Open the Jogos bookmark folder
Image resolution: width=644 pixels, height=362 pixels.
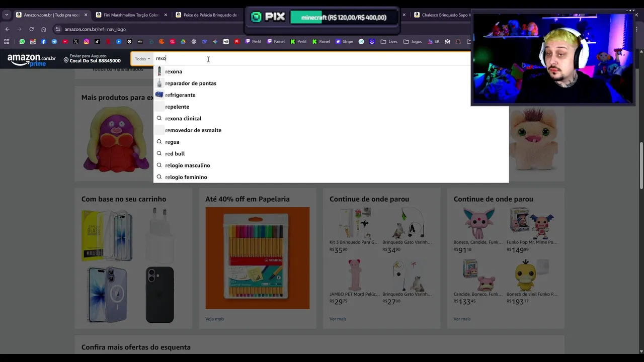(413, 42)
